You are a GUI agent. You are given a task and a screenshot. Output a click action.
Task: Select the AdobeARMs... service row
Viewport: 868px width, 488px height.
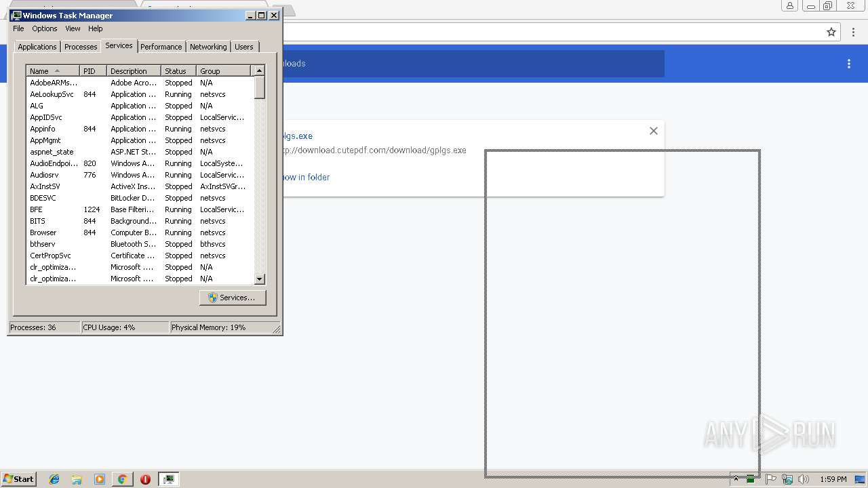(x=140, y=83)
